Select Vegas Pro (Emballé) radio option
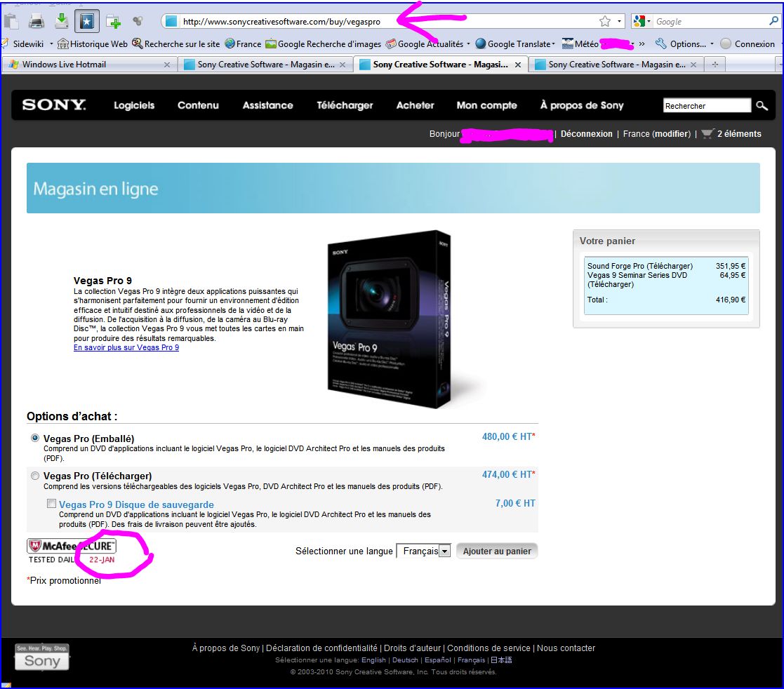Viewport: 784px width, 689px height. point(35,438)
